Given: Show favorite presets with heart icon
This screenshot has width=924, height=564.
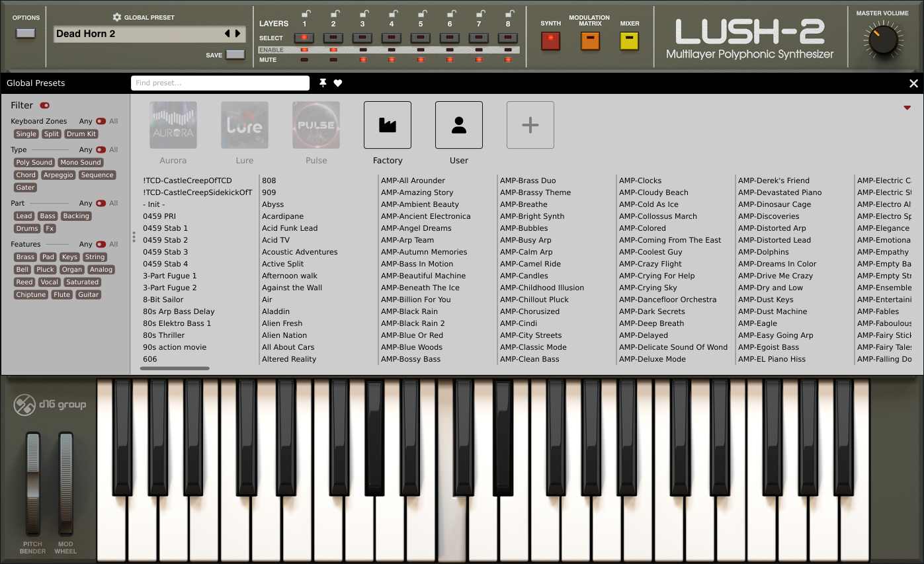Looking at the screenshot, I should tap(338, 83).
